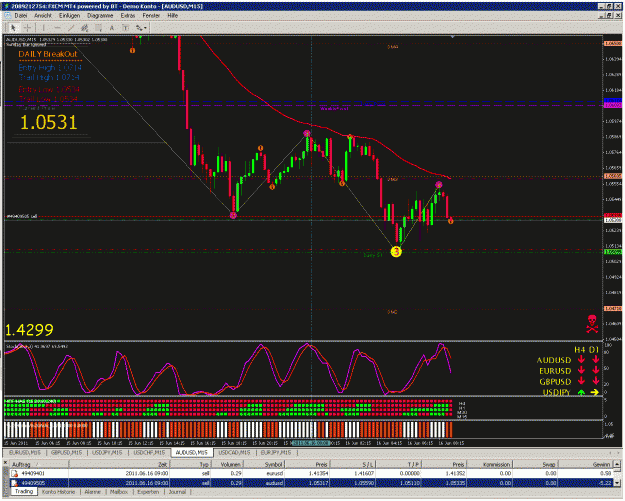The width and height of the screenshot is (625, 501).
Task: Open the Konto Historie tab
Action: click(x=59, y=492)
